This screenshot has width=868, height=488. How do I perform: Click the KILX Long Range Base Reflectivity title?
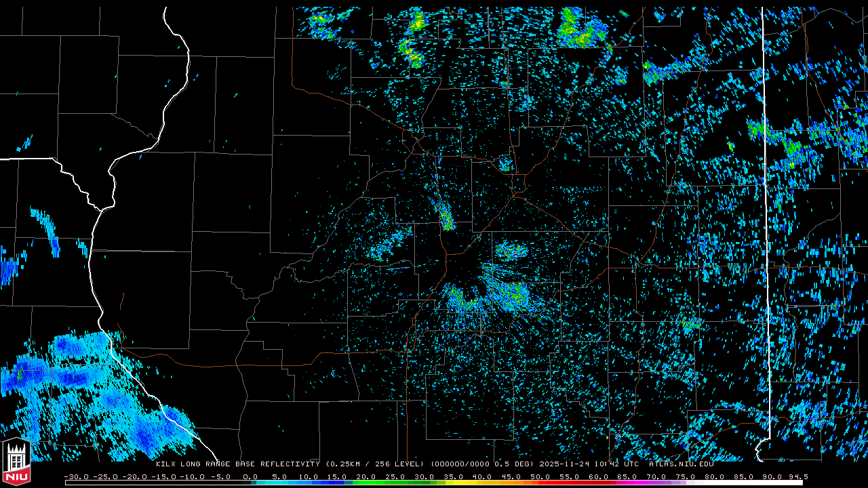point(237,464)
